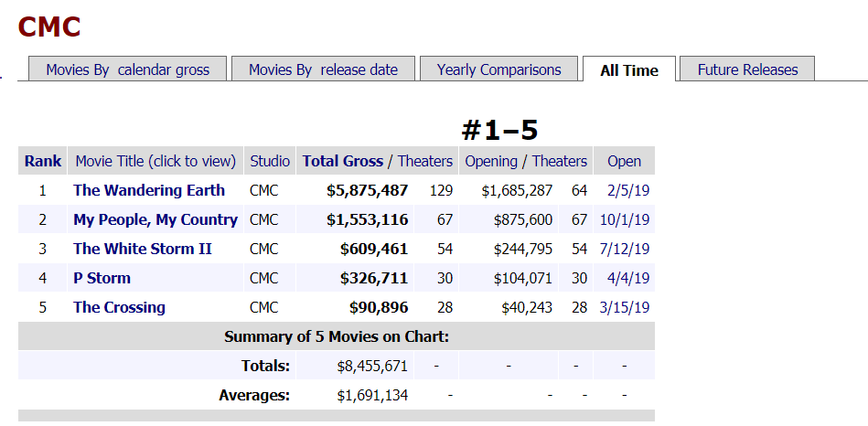Switch to Movies By release date tab
868x426 pixels.
click(x=323, y=69)
